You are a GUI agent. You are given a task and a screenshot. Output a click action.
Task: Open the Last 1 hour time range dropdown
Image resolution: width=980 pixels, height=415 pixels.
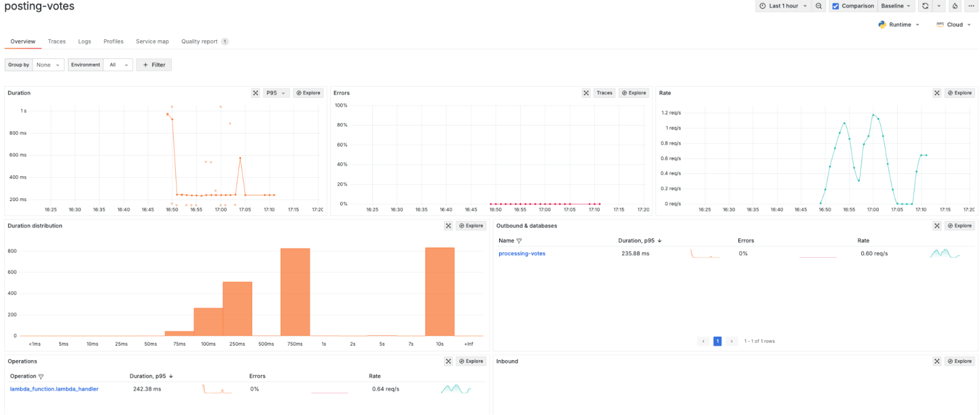[x=783, y=6]
